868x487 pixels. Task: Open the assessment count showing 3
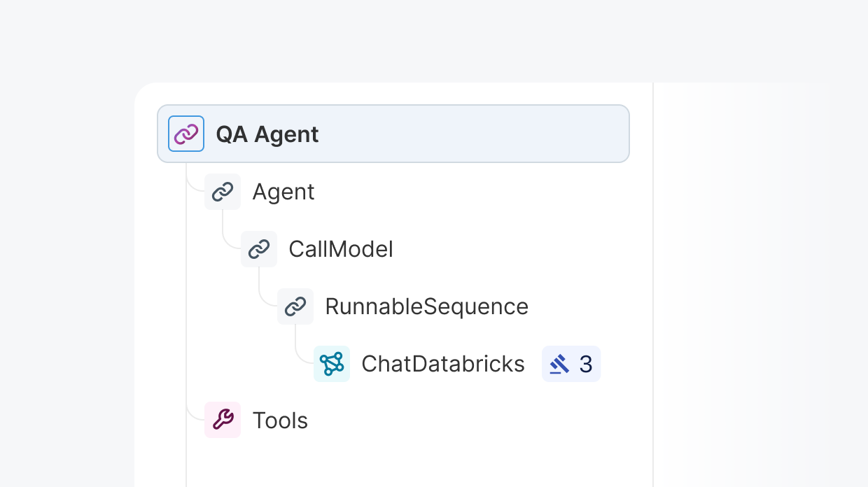(x=586, y=364)
